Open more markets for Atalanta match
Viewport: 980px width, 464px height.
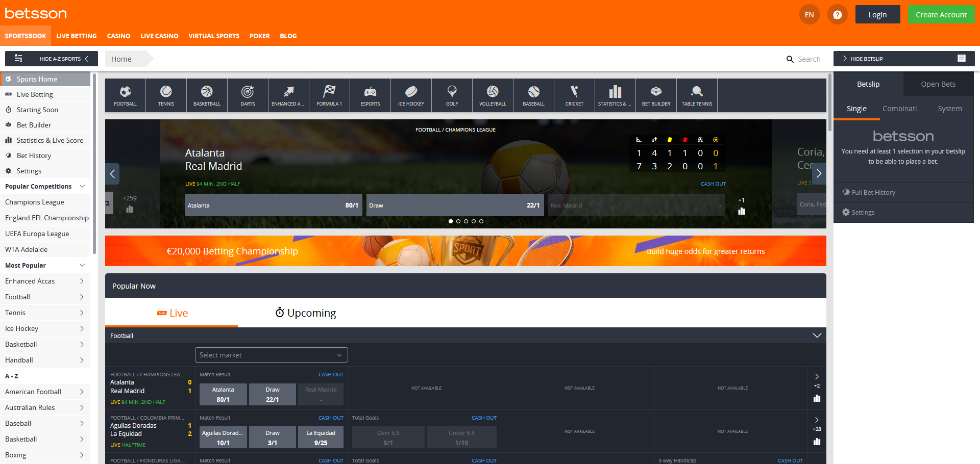click(817, 377)
